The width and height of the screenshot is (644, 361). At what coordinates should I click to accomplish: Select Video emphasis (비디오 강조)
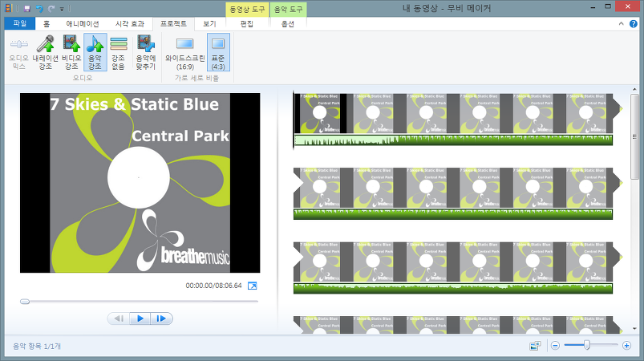71,53
